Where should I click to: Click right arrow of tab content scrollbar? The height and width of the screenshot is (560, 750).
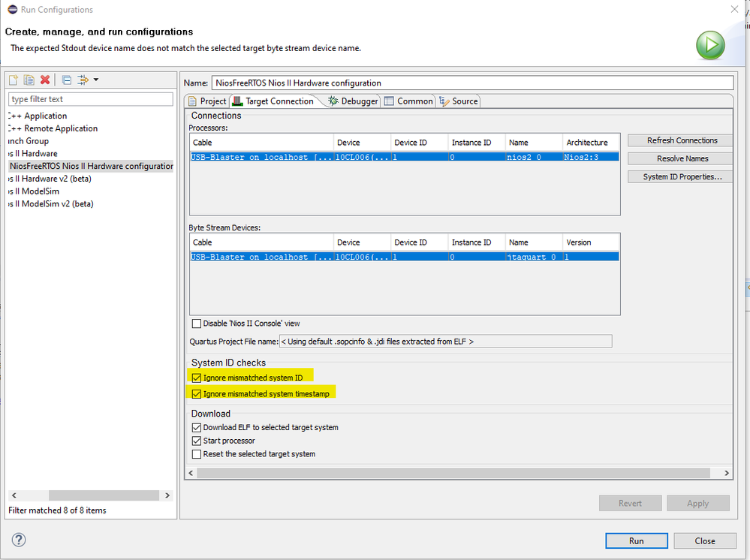click(x=727, y=473)
